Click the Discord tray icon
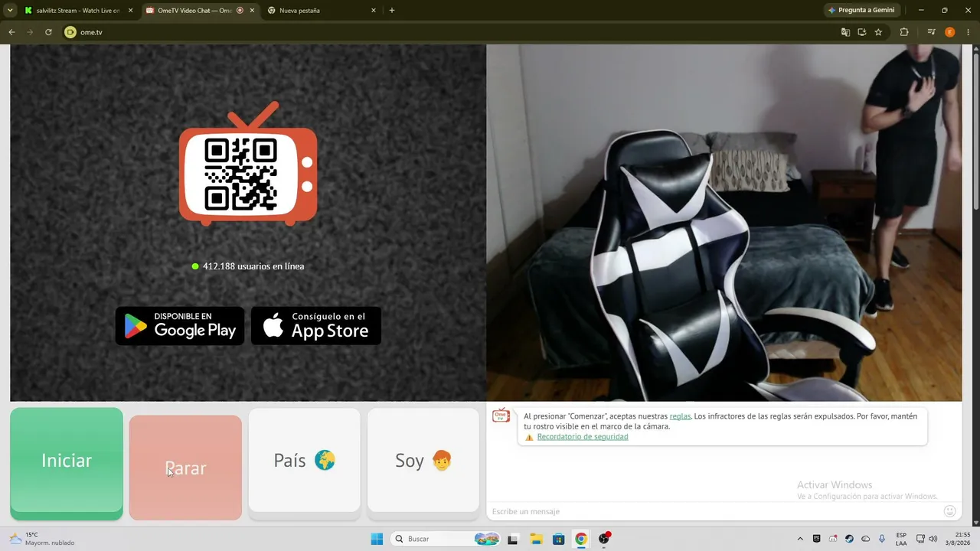 833,539
